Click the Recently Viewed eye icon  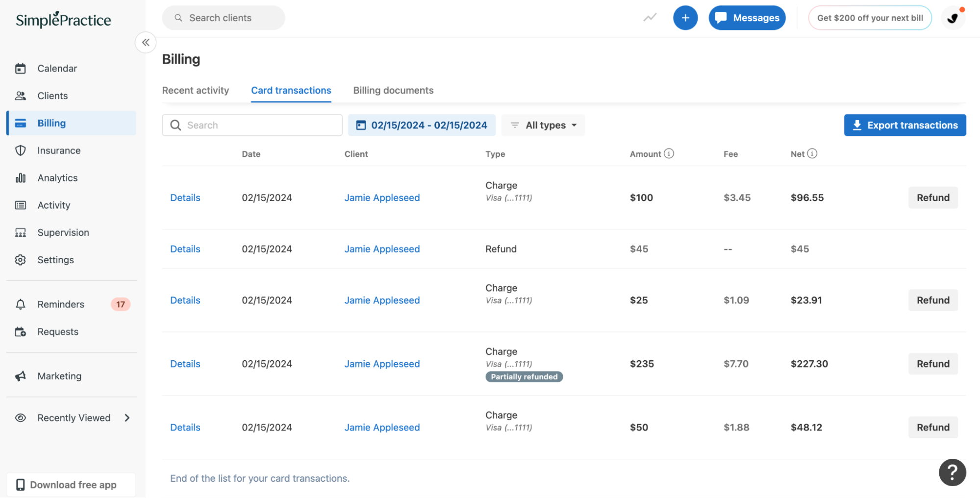pos(21,418)
